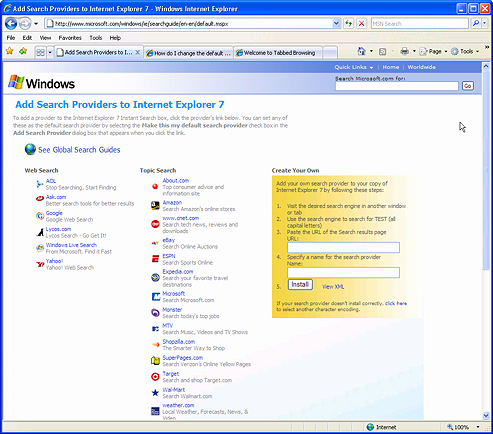Image resolution: width=493 pixels, height=434 pixels.
Task: Open the Quick Links dropdown
Action: coord(354,67)
